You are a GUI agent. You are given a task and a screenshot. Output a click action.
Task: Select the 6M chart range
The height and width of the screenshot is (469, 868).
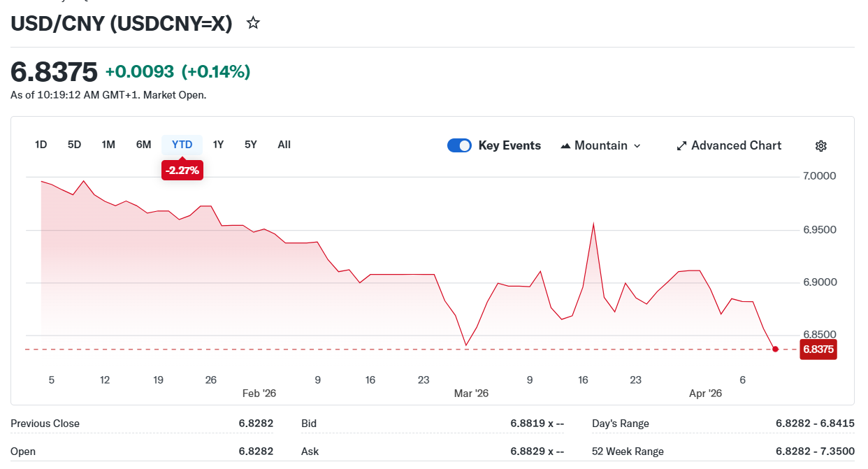[143, 145]
